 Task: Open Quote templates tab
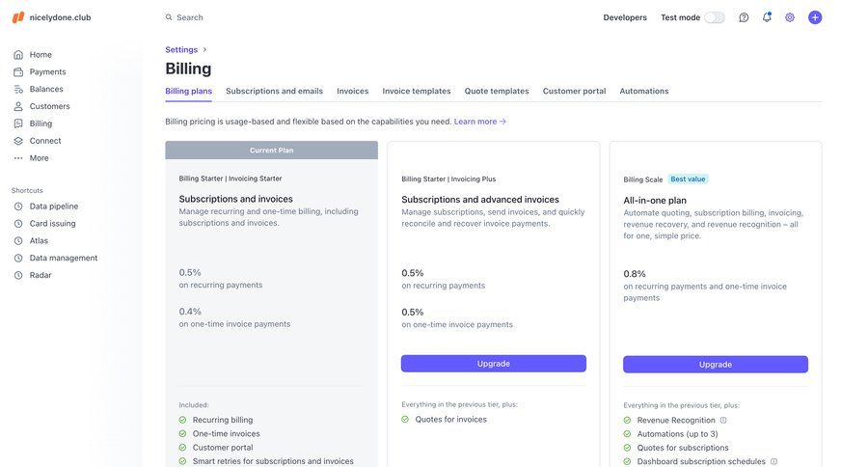497,91
